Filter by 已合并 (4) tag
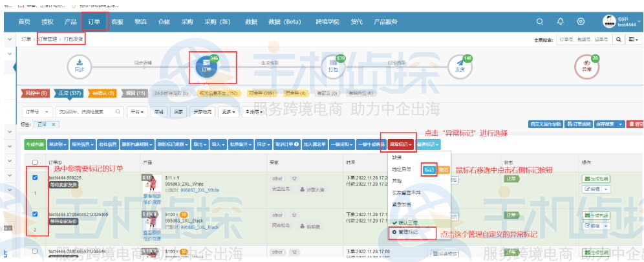644x262 pixels. coord(296,93)
